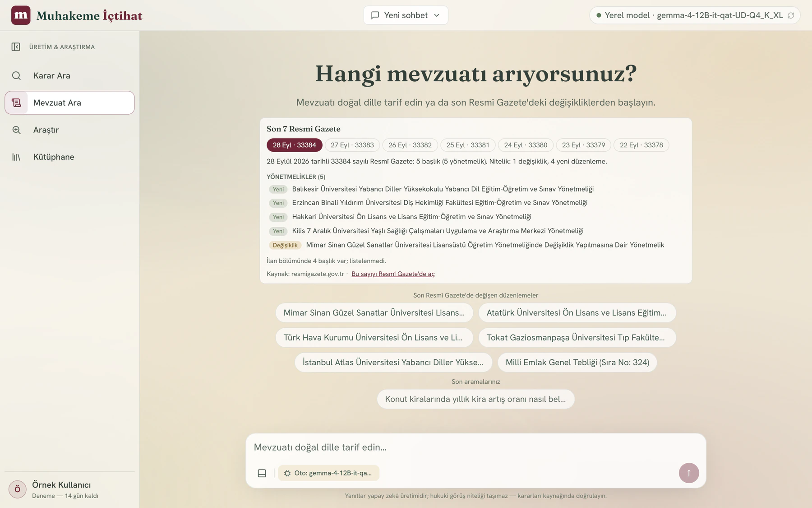This screenshot has height=508, width=812.
Task: Focus the 'Mevzuatı doğal dille tarif edin' input
Action: [476, 447]
